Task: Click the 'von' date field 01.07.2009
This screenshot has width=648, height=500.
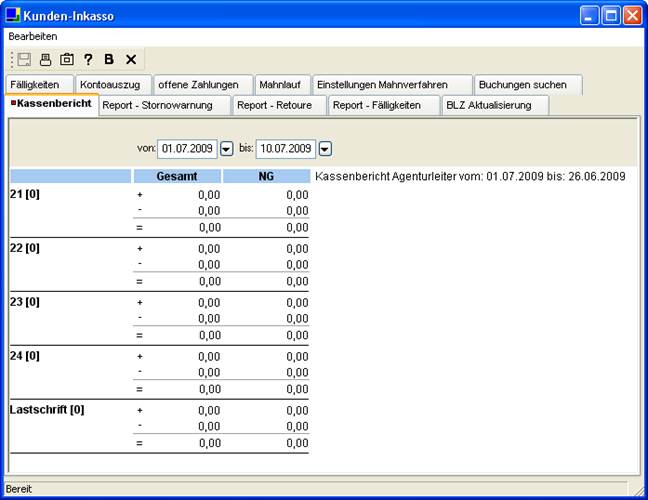Action: coord(188,149)
